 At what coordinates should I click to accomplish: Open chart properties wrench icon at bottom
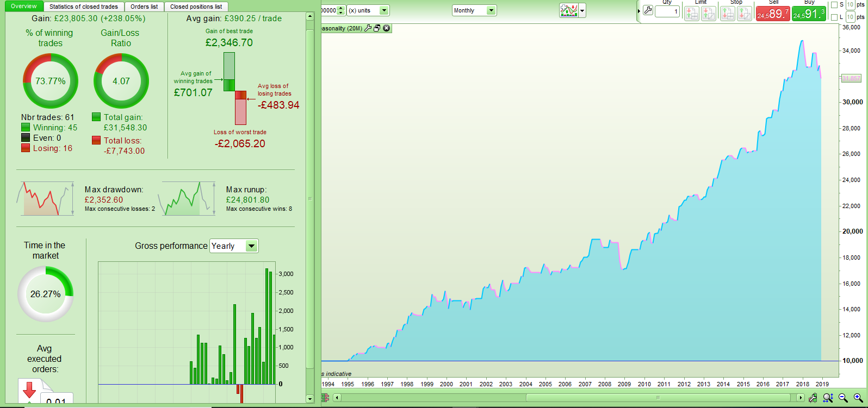813,398
